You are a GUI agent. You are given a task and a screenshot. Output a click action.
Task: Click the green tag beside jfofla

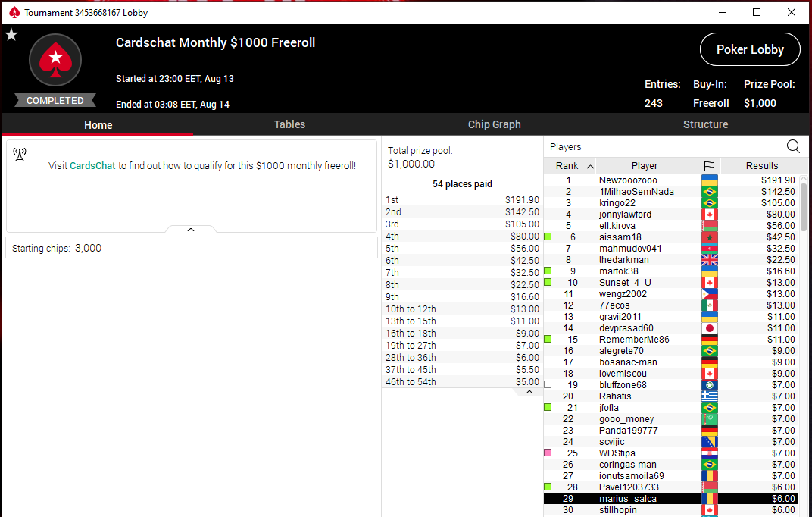[x=548, y=408]
